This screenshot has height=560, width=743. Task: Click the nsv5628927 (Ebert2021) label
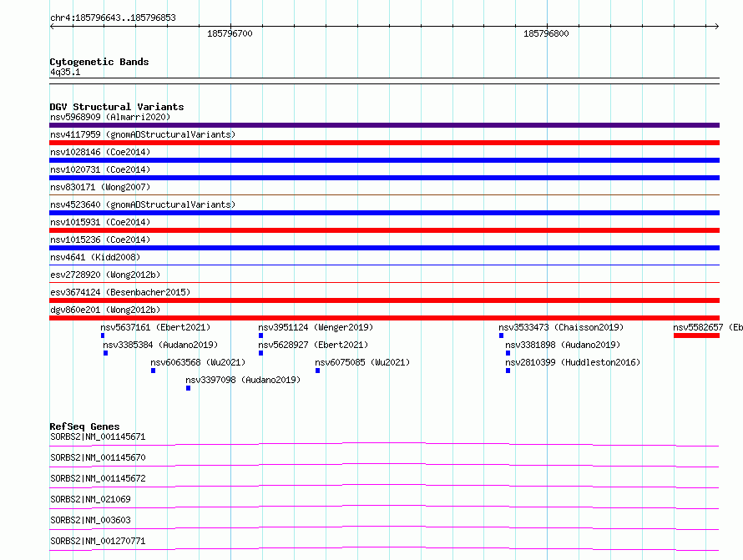[313, 345]
